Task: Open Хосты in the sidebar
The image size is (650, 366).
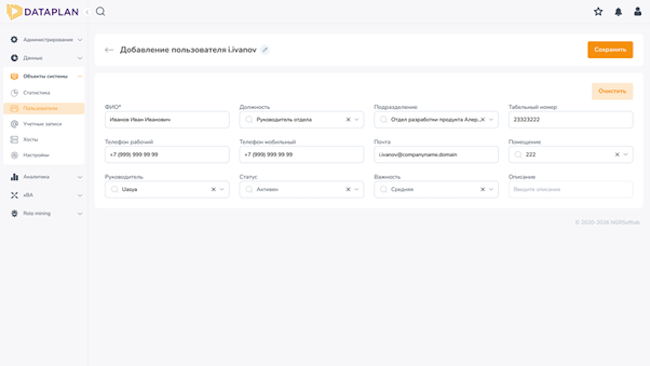Action: coord(44,139)
